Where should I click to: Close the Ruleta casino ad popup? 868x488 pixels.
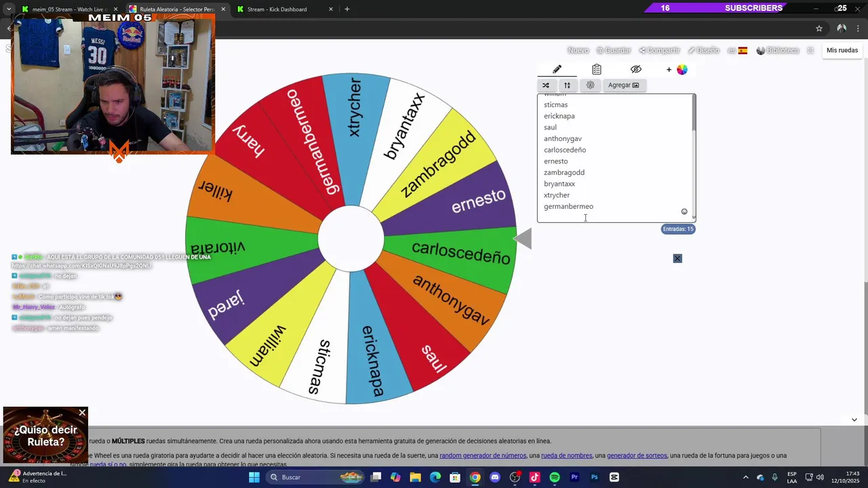(82, 413)
